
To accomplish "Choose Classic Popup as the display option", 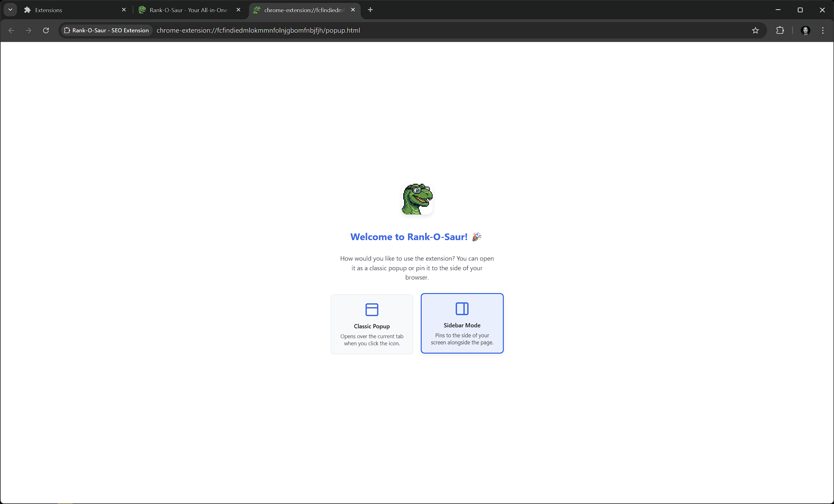I will 372,324.
